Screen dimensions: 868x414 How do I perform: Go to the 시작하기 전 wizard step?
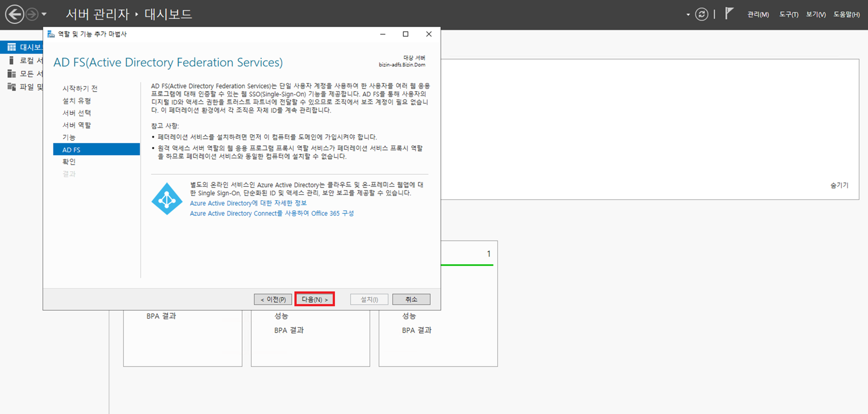point(80,89)
